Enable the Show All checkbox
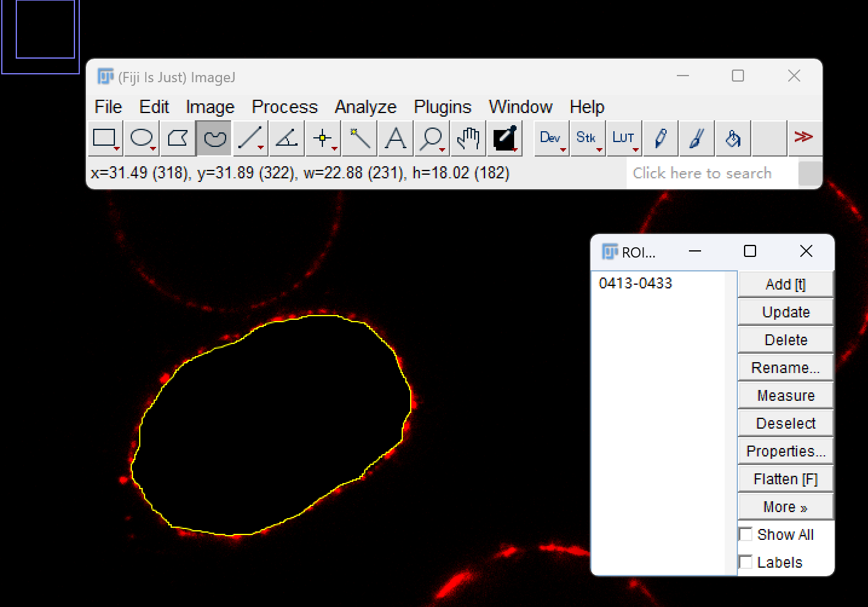 (x=746, y=534)
